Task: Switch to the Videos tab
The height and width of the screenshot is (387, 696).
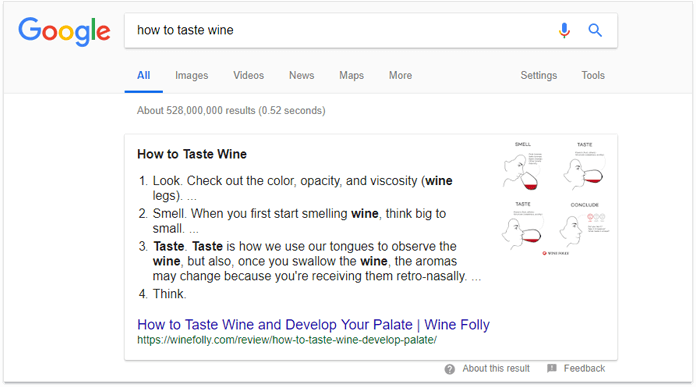Action: tap(249, 75)
